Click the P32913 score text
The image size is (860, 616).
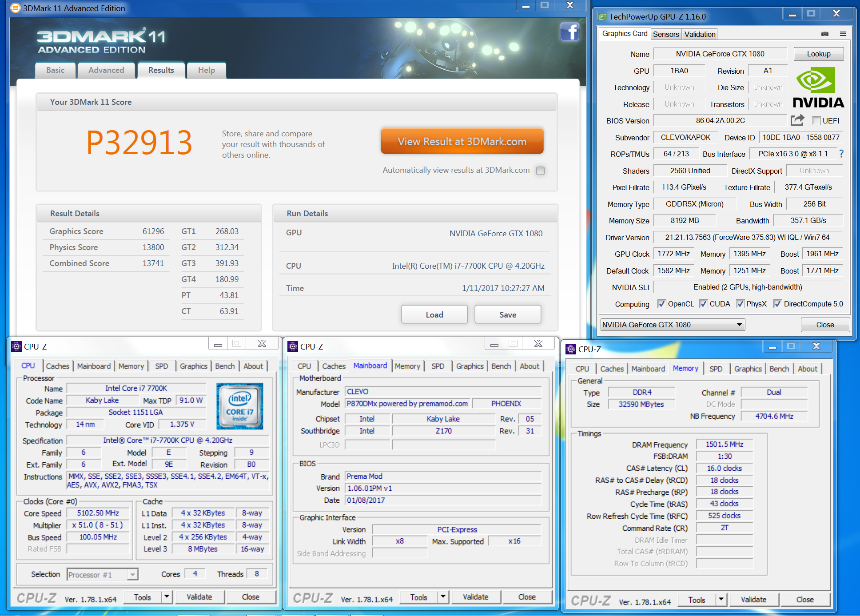point(139,142)
